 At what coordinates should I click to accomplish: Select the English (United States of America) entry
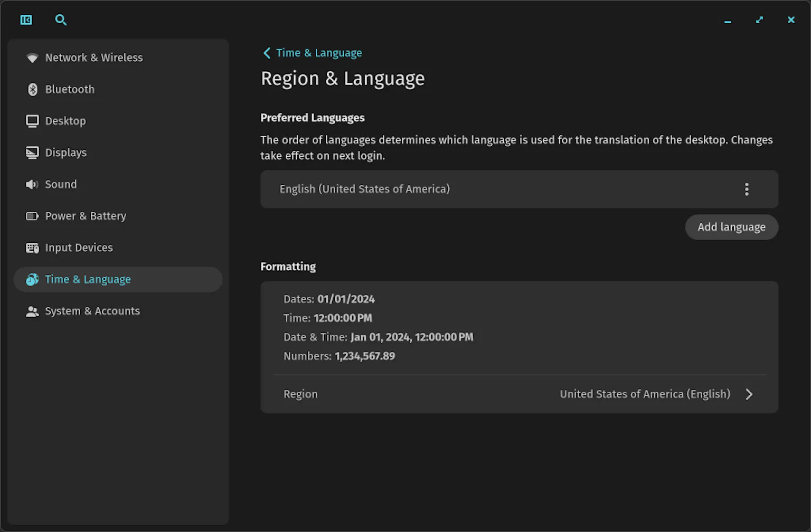coord(365,189)
